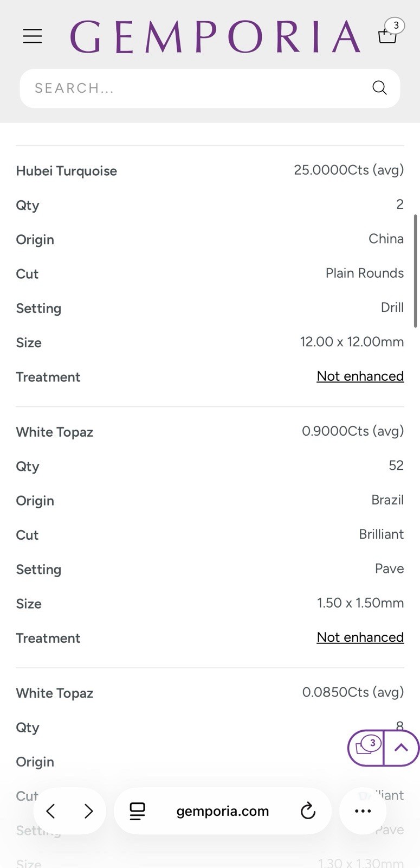The image size is (420, 868).
Task: Open the browser reader/tabs page icon
Action: 138,811
